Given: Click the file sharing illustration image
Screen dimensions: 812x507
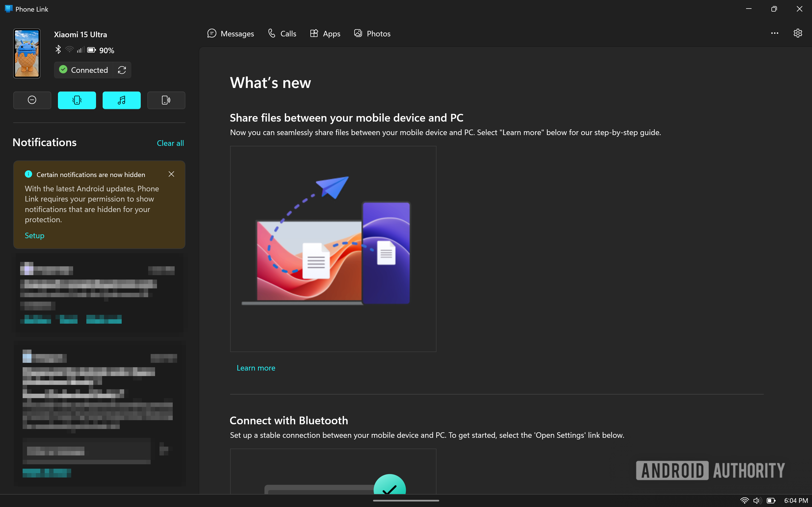Looking at the screenshot, I should pyautogui.click(x=333, y=248).
